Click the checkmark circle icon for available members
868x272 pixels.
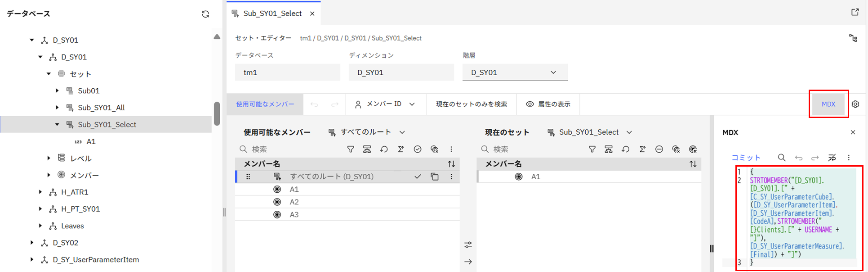[x=418, y=149]
